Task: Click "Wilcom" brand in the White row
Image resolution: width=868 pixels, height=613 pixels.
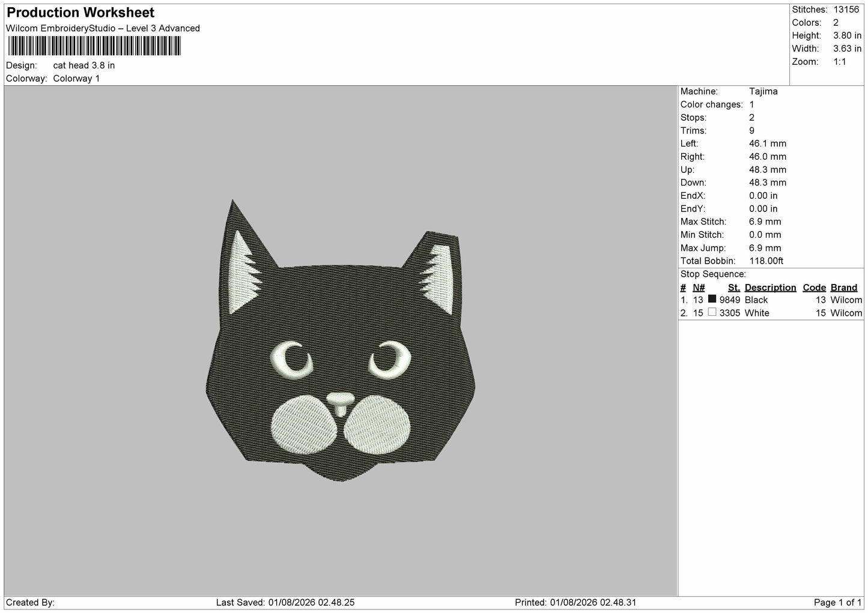Action: click(x=846, y=313)
